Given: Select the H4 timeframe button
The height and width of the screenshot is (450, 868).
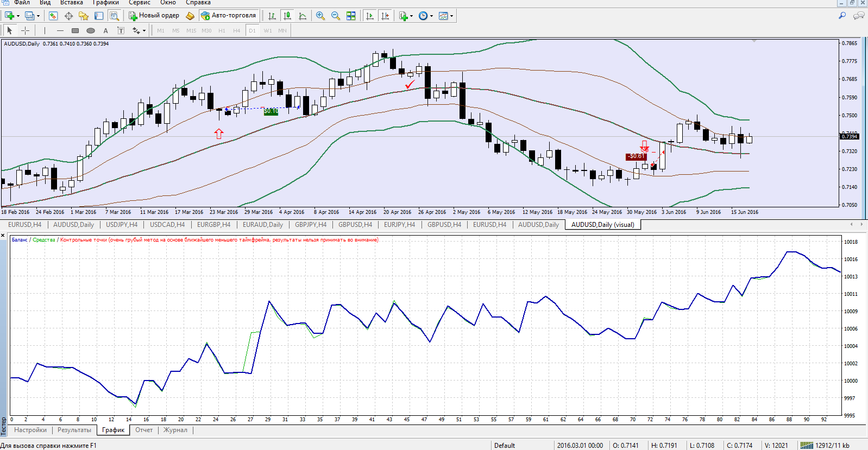Looking at the screenshot, I should 237,30.
